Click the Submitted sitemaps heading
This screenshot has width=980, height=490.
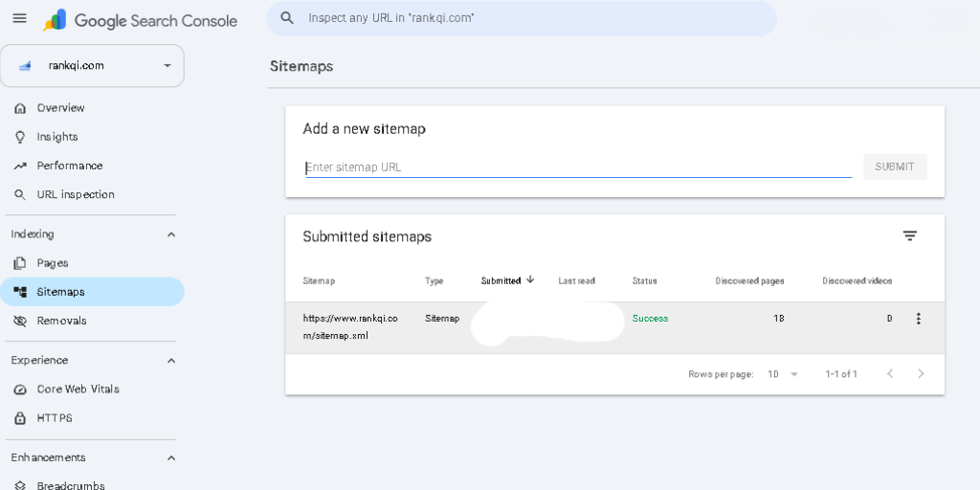[x=367, y=237]
